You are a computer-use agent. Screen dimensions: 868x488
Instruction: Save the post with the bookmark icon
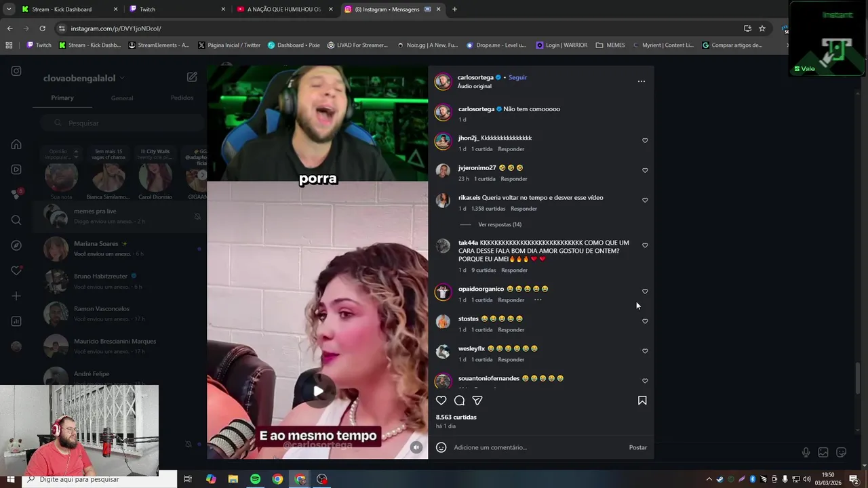[642, 401]
